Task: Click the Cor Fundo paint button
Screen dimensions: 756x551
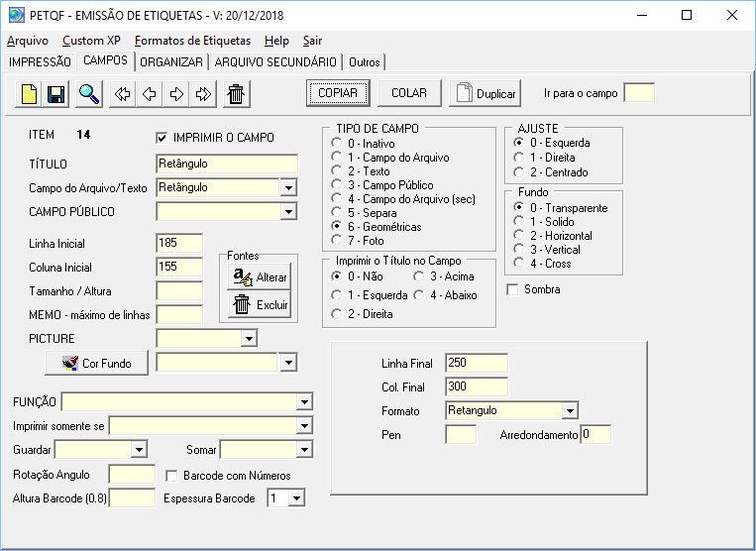Action: [96, 363]
